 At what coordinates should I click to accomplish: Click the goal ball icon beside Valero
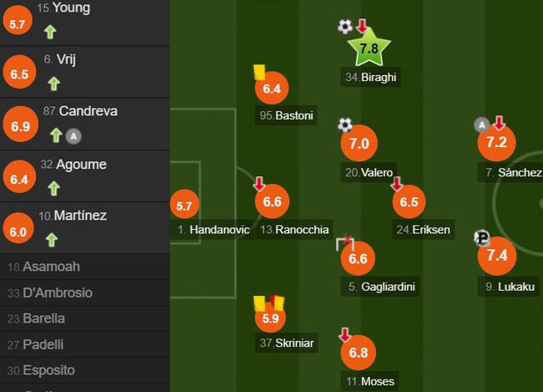click(345, 125)
